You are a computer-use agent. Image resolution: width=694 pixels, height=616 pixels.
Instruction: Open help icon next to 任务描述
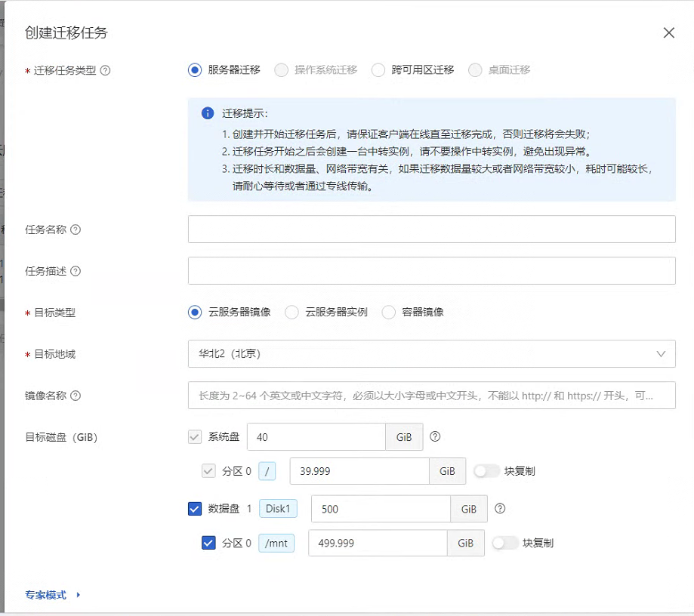point(76,271)
